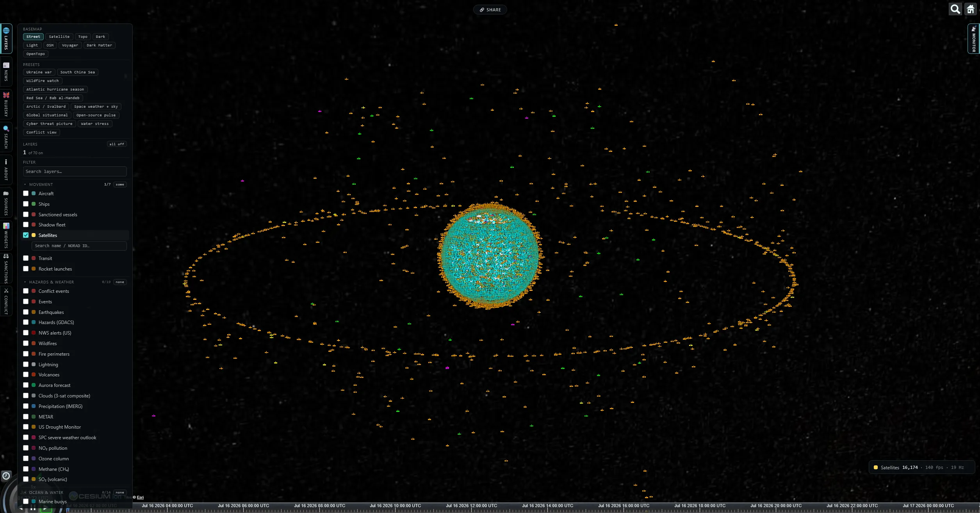Open the Bluesky sidebar tab

[x=6, y=104]
